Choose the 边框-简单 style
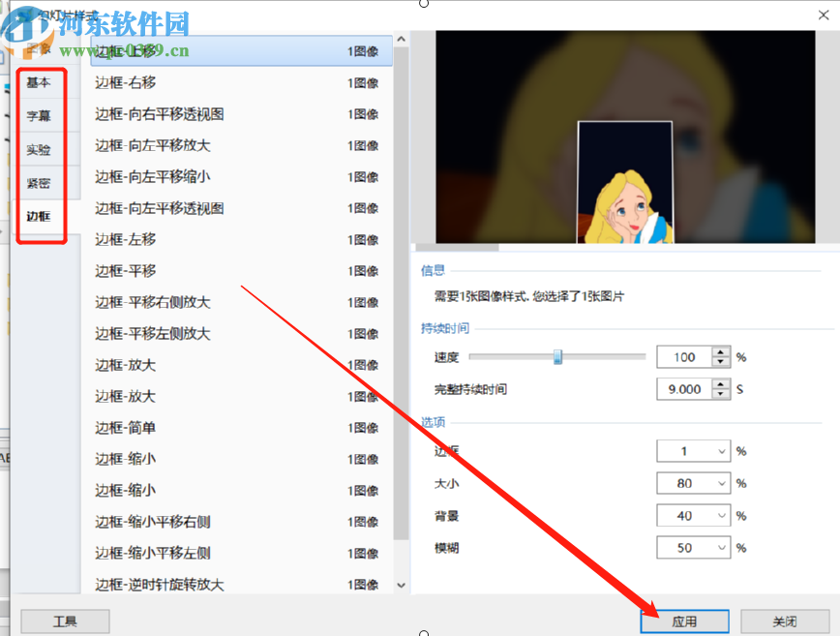 (194, 427)
